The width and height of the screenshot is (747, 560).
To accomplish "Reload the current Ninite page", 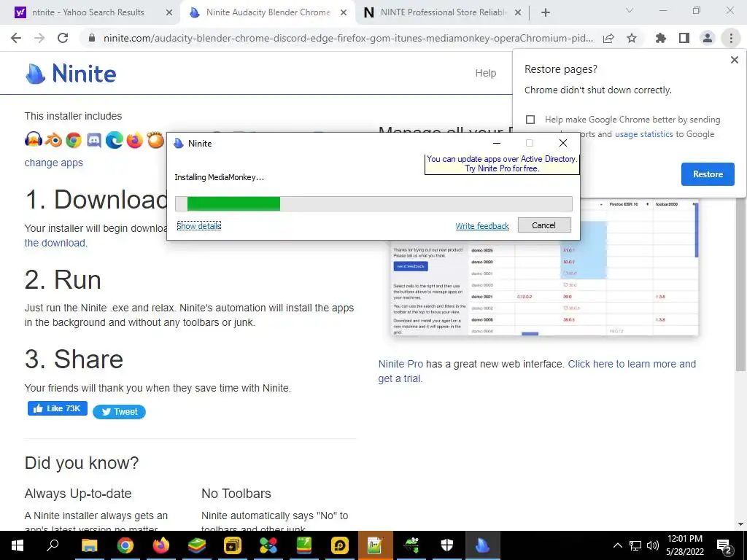I will 63,38.
